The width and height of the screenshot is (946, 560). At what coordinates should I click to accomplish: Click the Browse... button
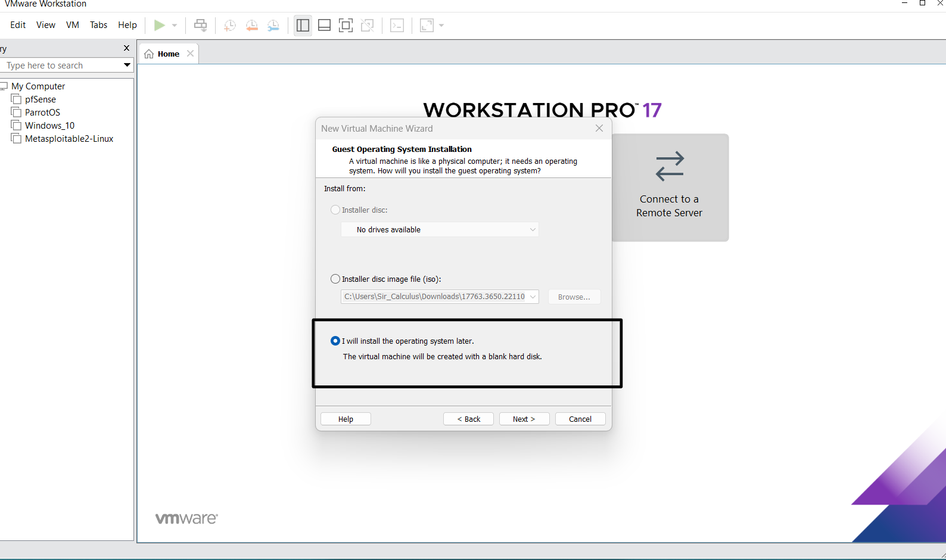(574, 297)
